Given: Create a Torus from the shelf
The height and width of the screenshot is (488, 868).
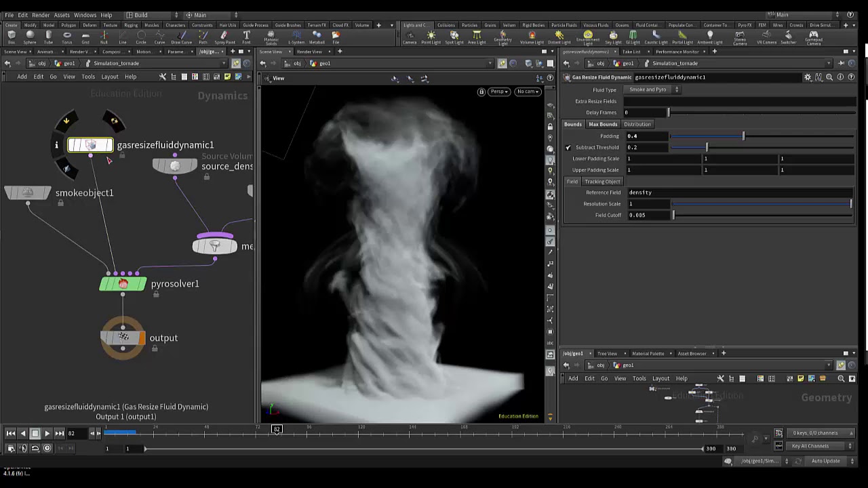Looking at the screenshot, I should coord(67,37).
